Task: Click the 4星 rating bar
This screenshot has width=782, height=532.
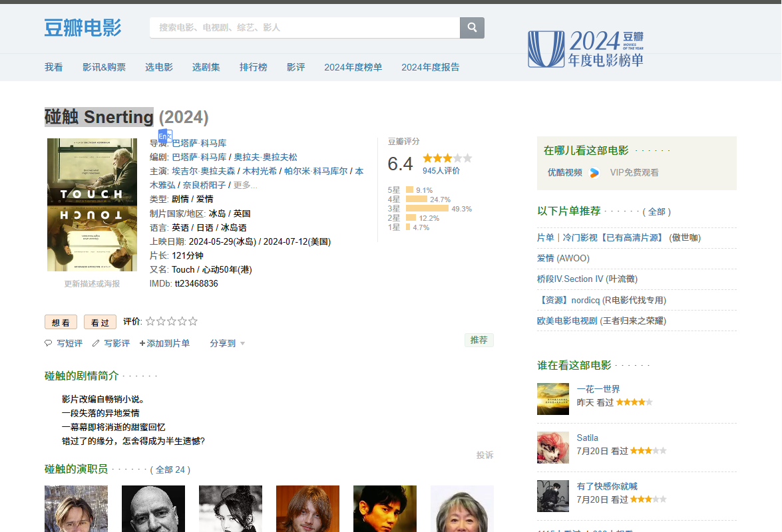Action: [x=417, y=199]
